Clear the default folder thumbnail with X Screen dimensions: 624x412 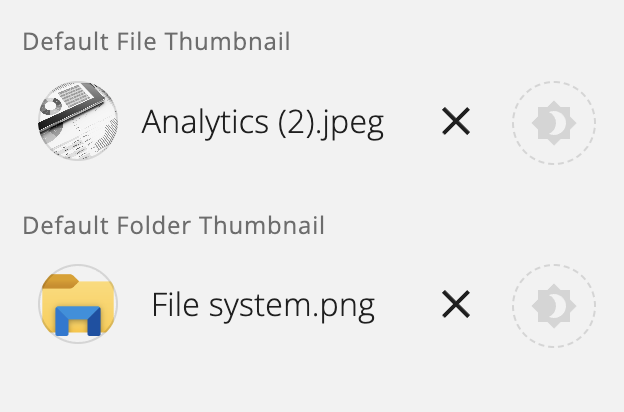(x=456, y=304)
